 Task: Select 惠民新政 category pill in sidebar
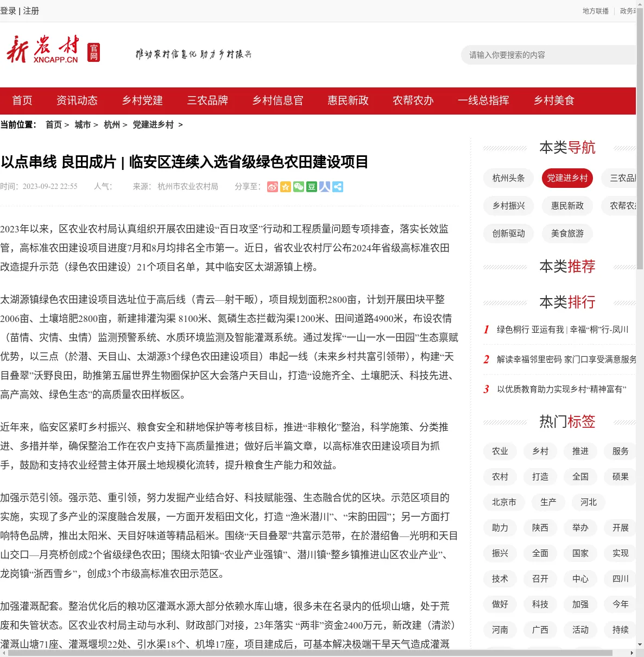(567, 206)
